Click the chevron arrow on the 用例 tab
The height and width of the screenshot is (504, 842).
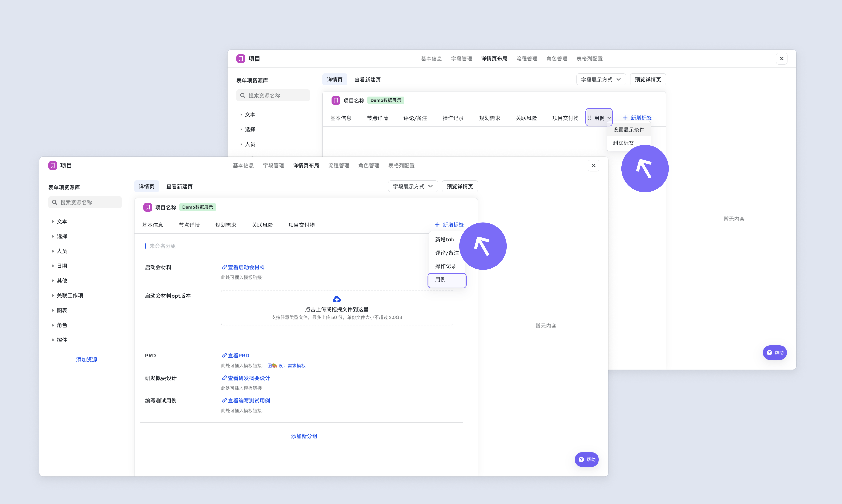point(609,118)
